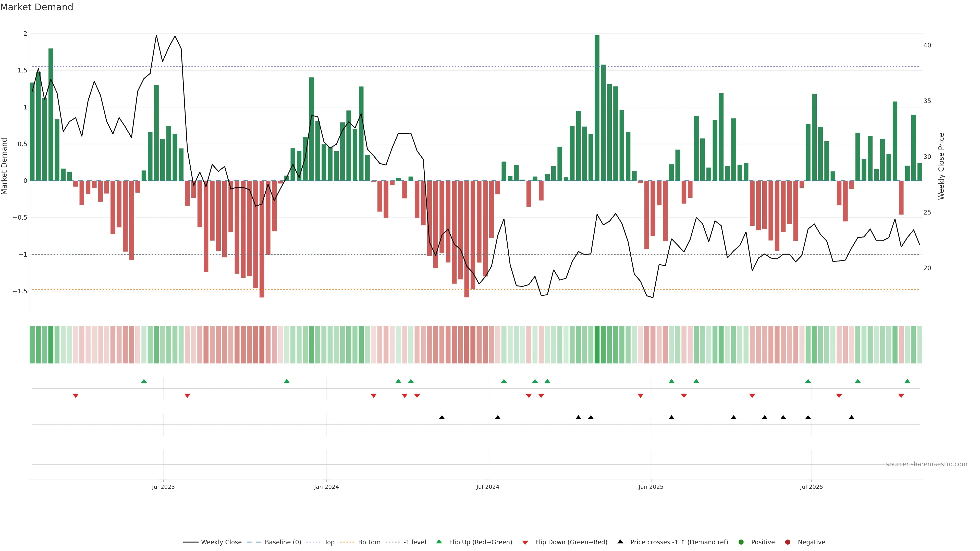Click the red Flip Down legend triangle icon

tap(525, 542)
